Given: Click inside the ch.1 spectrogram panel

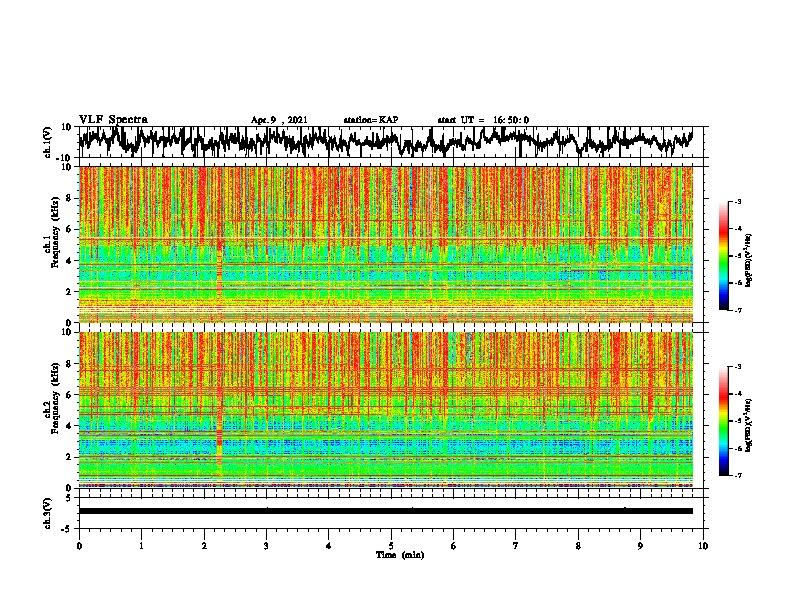Looking at the screenshot, I should [x=386, y=244].
